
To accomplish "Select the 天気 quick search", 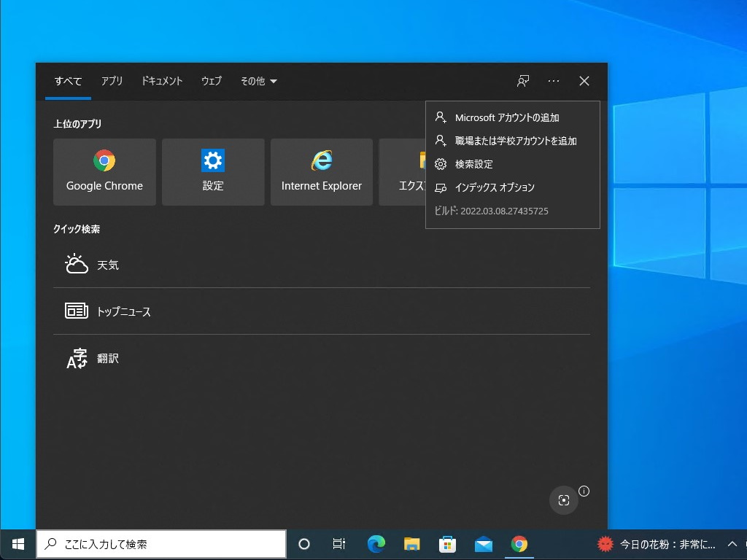I will (x=108, y=265).
